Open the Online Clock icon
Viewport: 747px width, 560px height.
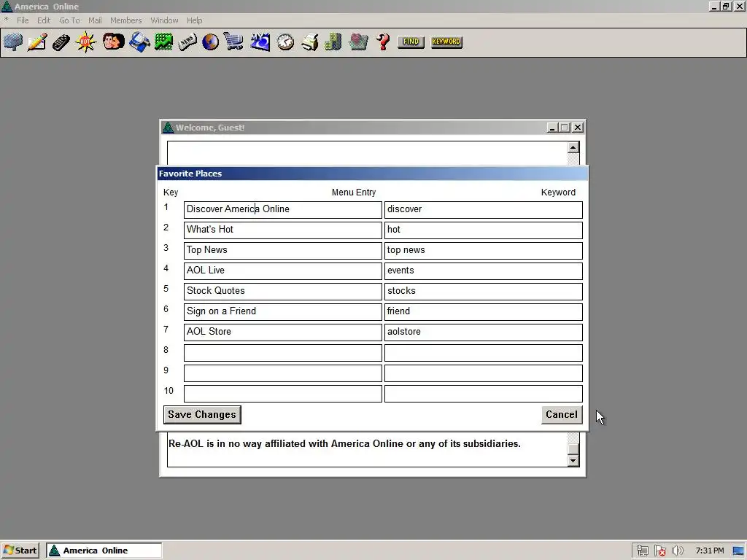click(x=285, y=42)
